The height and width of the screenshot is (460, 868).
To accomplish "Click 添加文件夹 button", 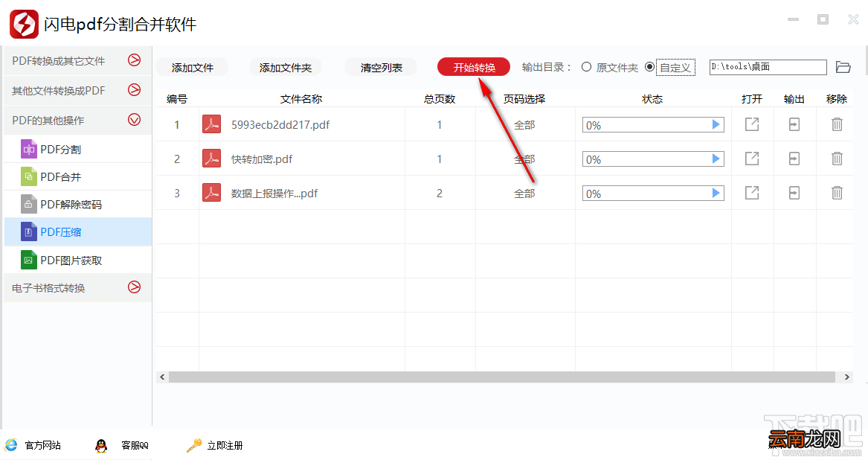I will tap(285, 68).
